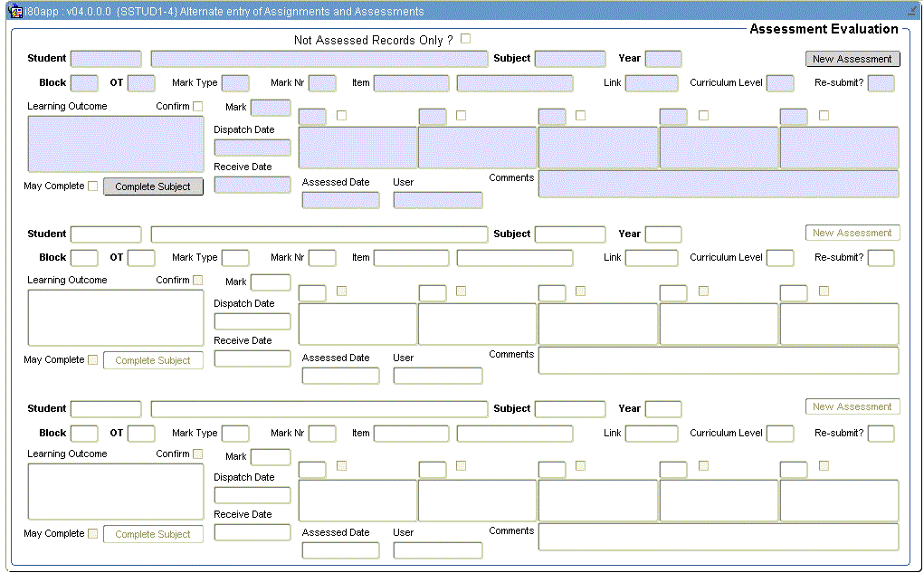This screenshot has height=573, width=924.
Task: Click the Link field in the first record
Action: coord(651,82)
